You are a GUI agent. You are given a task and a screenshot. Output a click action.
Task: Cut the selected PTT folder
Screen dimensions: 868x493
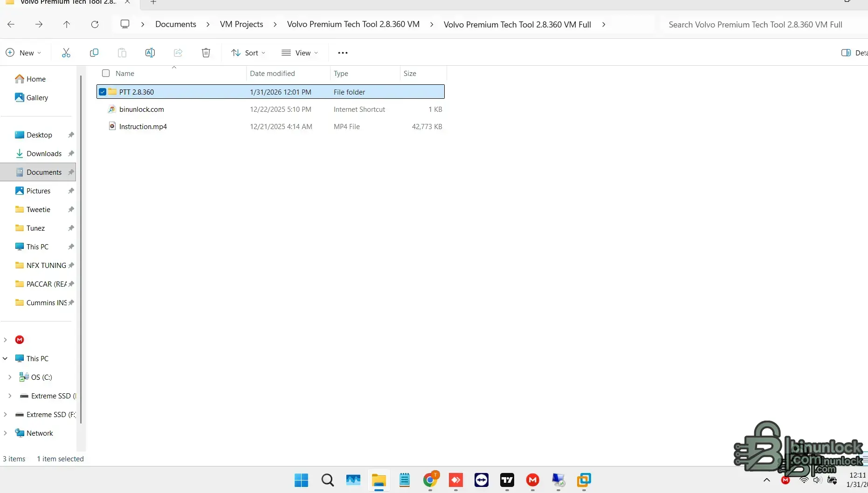pyautogui.click(x=66, y=53)
